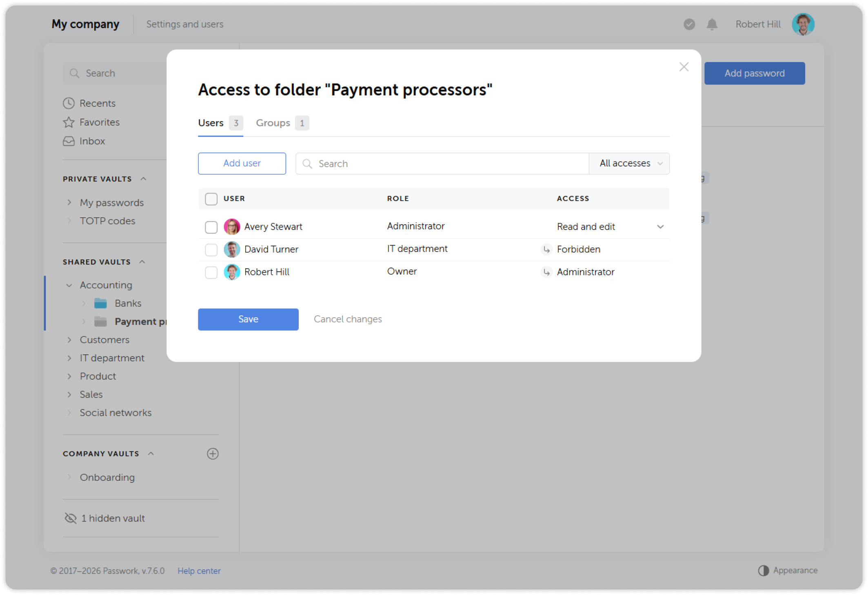Expand Avery Stewart's Read and edit dropdown

[x=660, y=227]
